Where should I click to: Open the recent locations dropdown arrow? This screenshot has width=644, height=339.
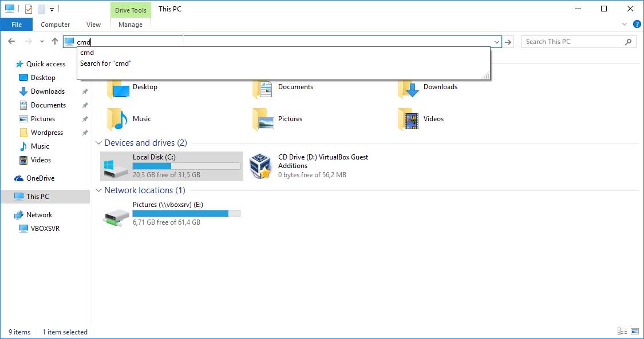42,41
